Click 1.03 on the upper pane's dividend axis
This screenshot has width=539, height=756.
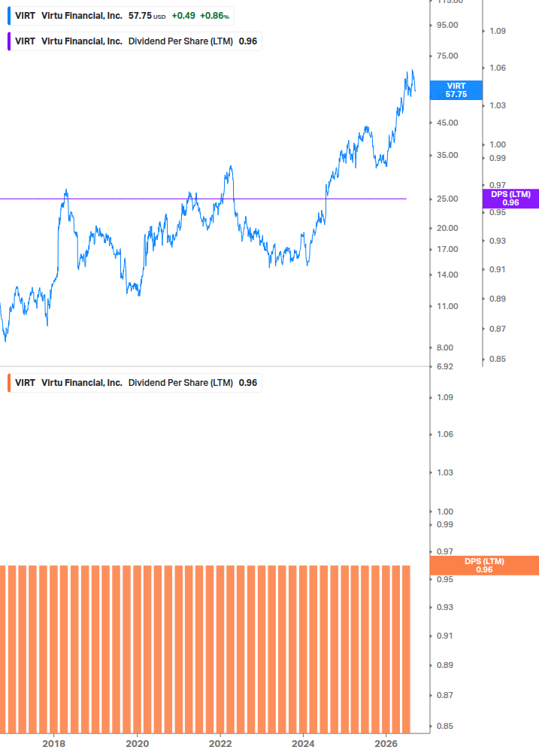pyautogui.click(x=498, y=105)
